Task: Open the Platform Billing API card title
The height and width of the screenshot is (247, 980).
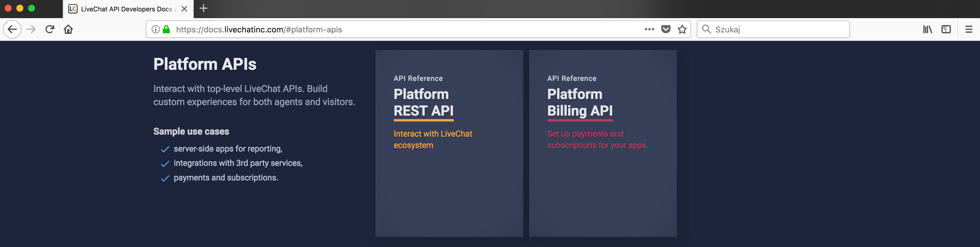Action: pyautogui.click(x=580, y=102)
